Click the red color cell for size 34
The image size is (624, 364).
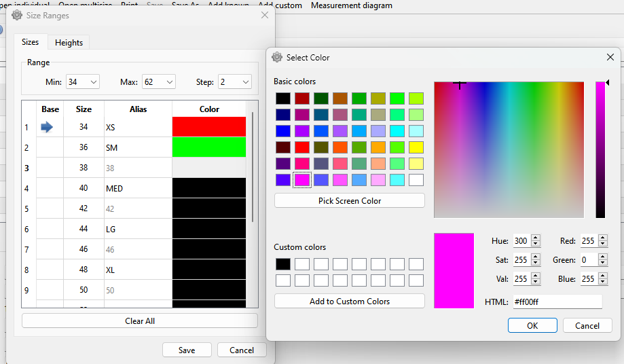tap(209, 127)
